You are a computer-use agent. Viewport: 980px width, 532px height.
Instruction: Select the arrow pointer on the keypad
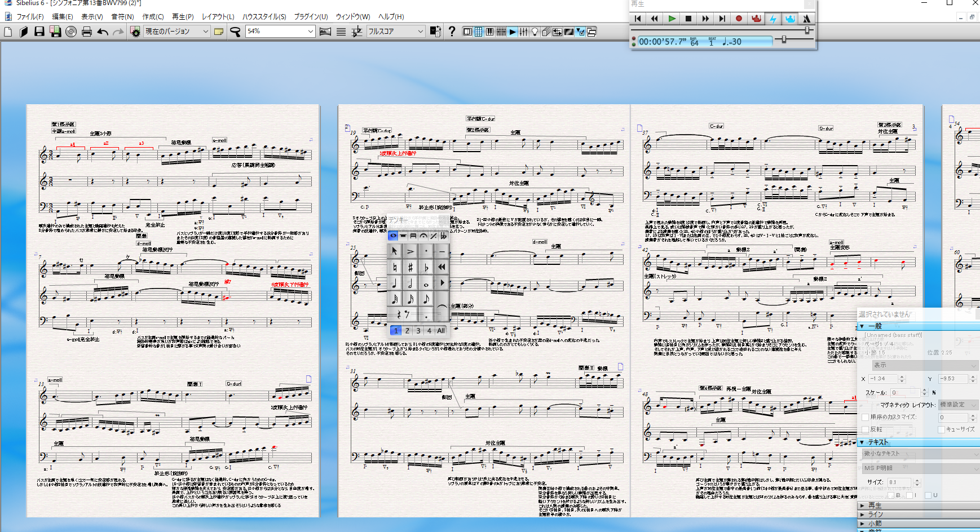pyautogui.click(x=395, y=251)
